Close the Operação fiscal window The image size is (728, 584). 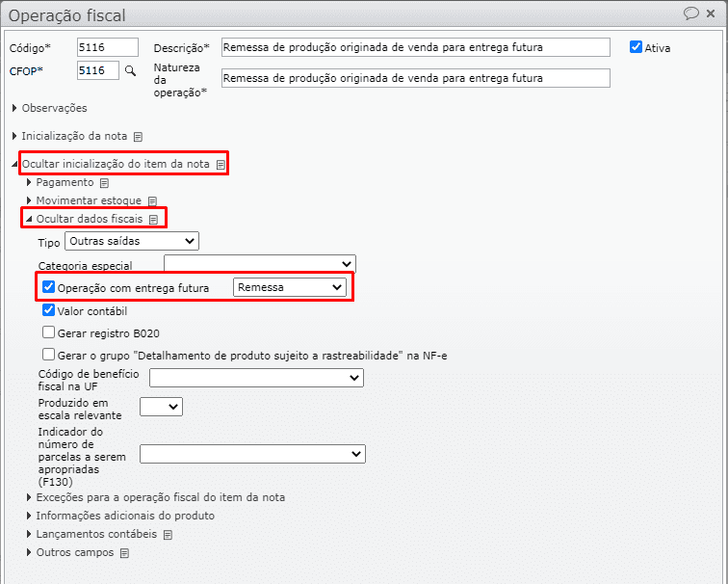tap(713, 13)
